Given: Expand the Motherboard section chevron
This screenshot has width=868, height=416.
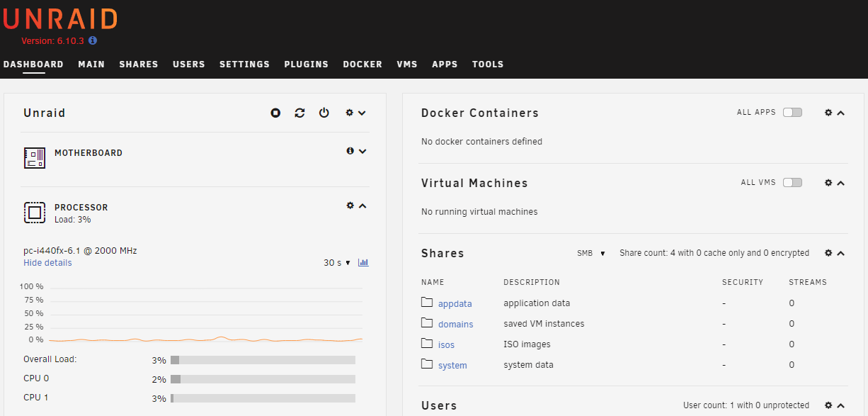Looking at the screenshot, I should point(362,151).
